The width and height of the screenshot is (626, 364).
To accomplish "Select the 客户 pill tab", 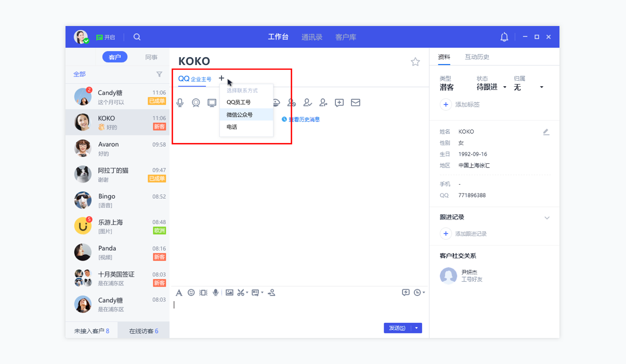I will [x=115, y=57].
